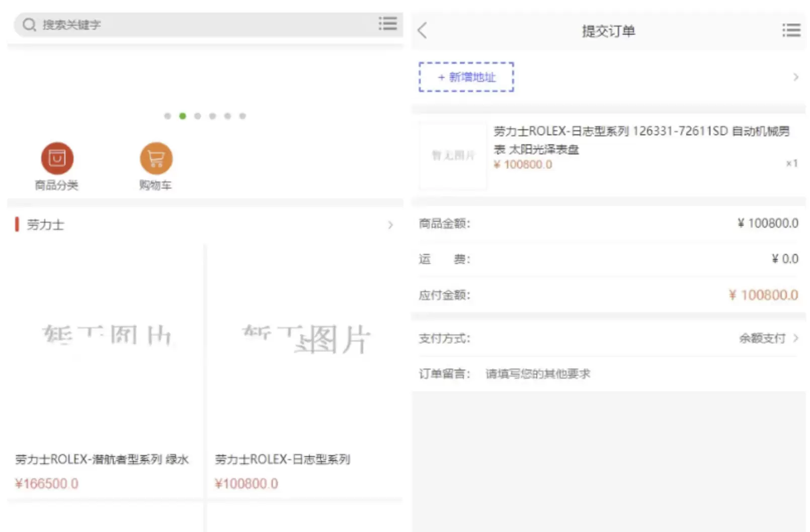
Task: Click the 运费 value ¥ 0.0
Action: pyautogui.click(x=785, y=259)
